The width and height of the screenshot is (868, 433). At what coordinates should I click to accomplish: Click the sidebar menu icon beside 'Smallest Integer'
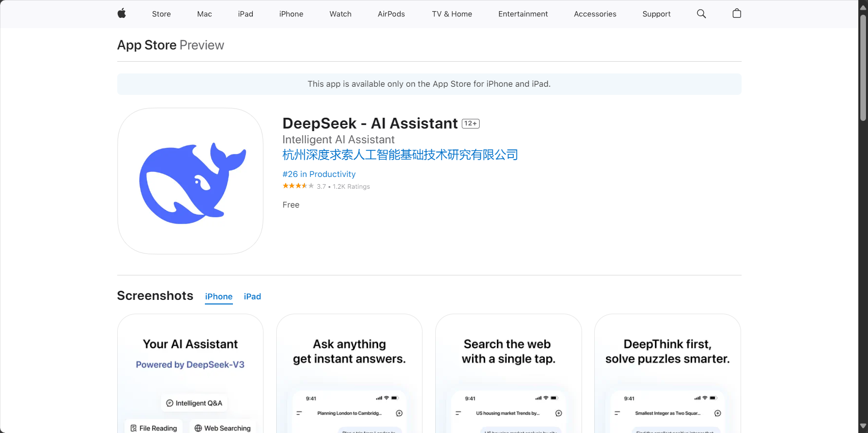click(617, 413)
